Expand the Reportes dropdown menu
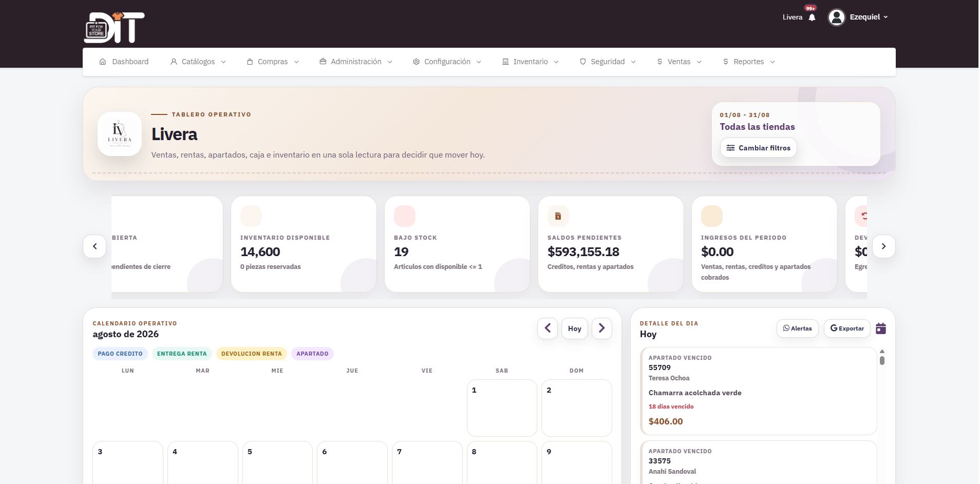The width and height of the screenshot is (980, 484). (749, 62)
